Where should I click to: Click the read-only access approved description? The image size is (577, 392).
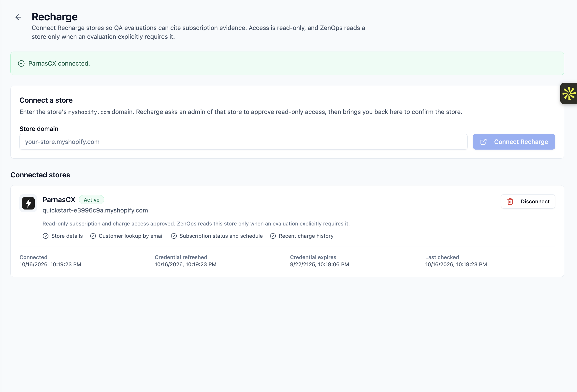click(x=196, y=224)
